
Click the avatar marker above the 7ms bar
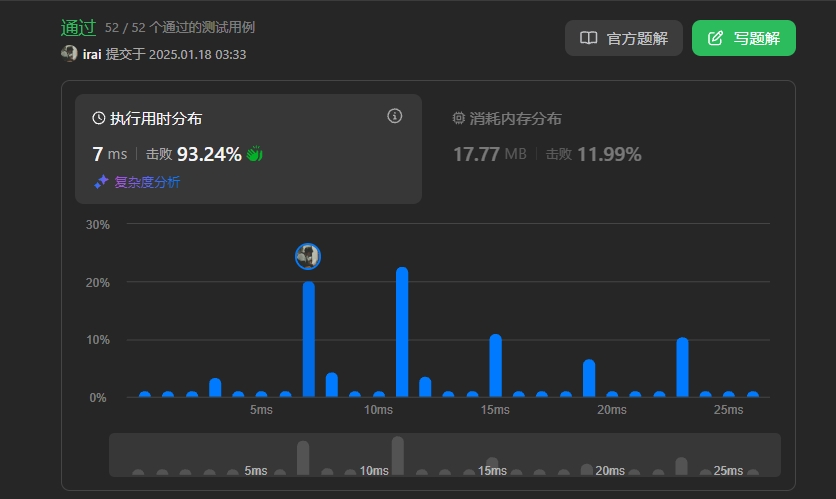pyautogui.click(x=308, y=256)
